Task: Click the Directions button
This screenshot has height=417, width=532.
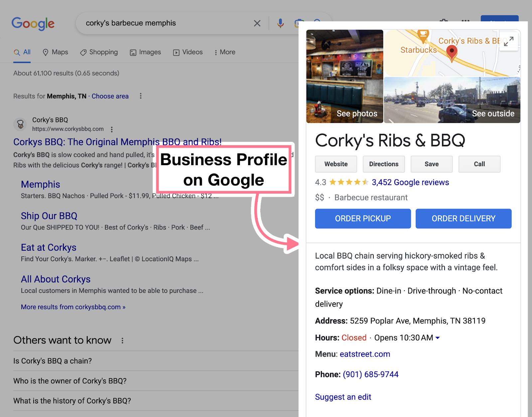Action: [x=384, y=164]
